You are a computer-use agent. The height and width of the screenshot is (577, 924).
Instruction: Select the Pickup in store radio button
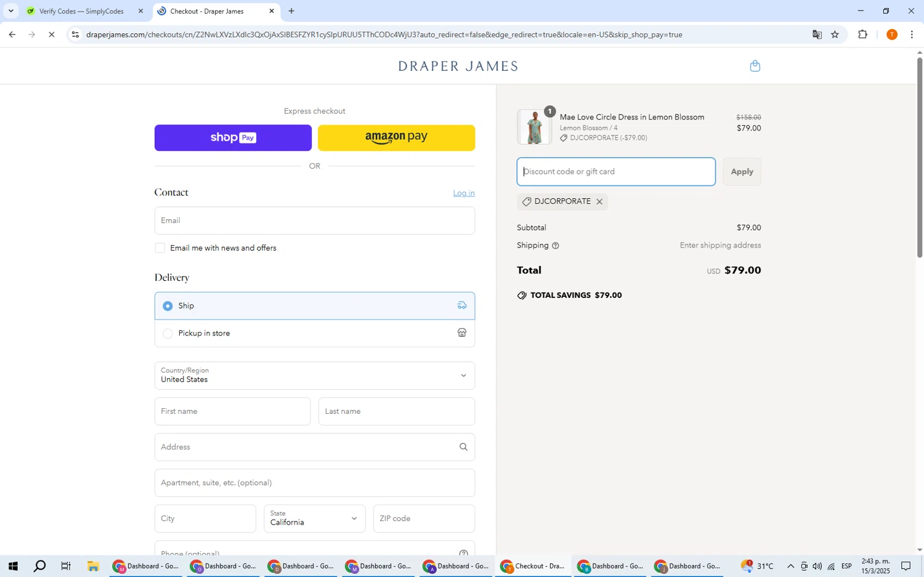click(168, 334)
